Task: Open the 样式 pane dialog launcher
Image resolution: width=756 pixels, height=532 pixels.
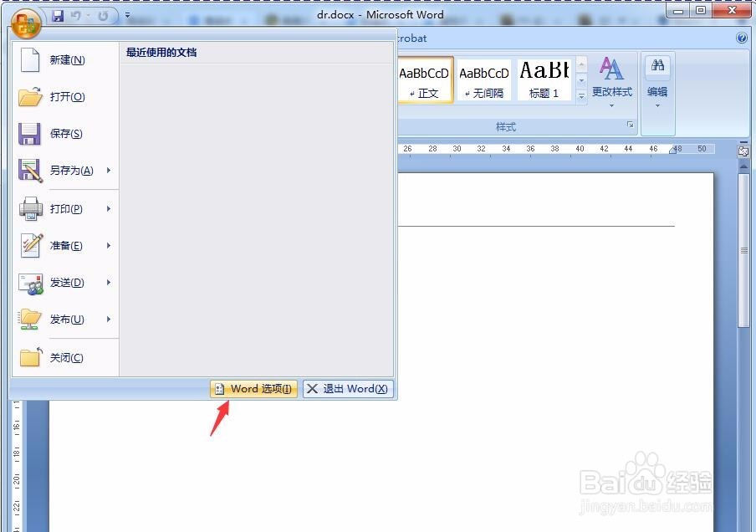Action: tap(631, 125)
